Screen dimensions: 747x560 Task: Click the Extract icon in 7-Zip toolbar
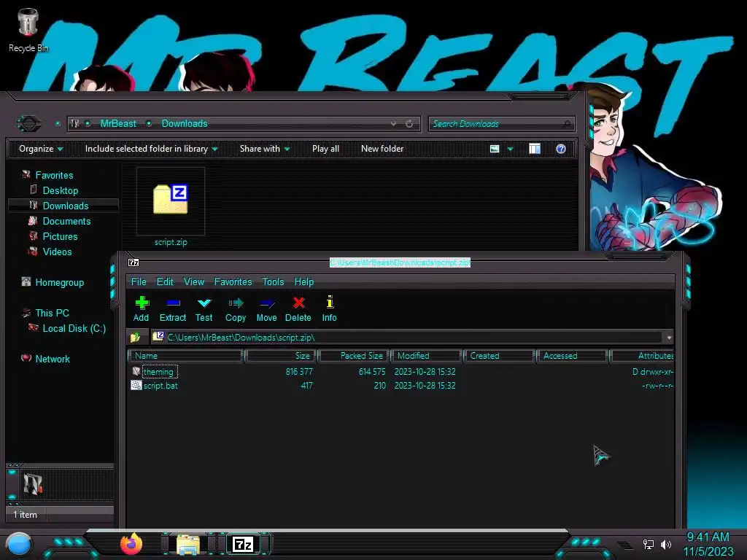click(173, 303)
